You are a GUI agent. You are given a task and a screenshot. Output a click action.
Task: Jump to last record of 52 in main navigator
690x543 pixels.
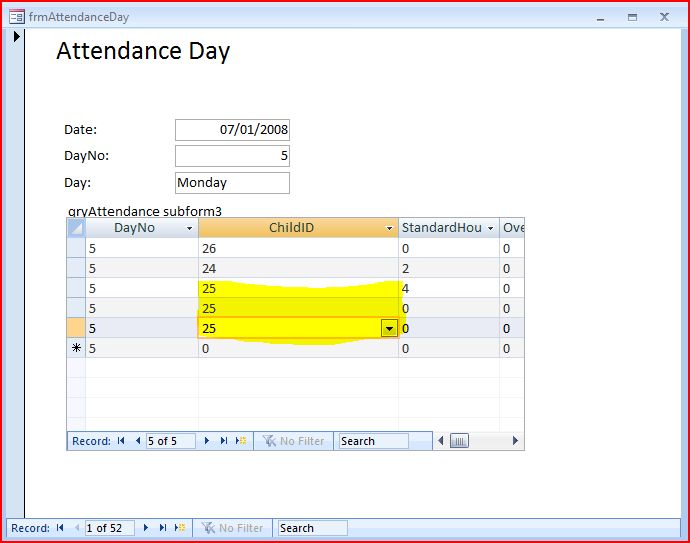click(162, 528)
